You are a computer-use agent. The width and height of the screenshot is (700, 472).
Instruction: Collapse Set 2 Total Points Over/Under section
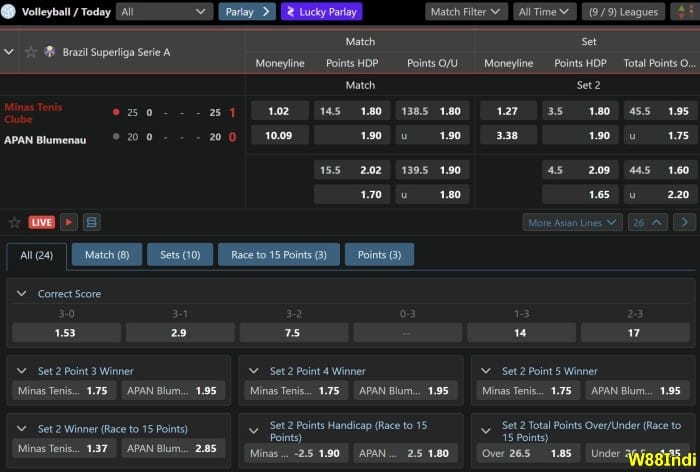pos(486,431)
